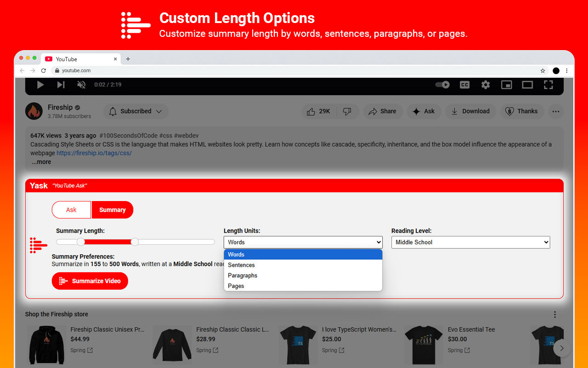Expand the Subscribed notification dropdown
The height and width of the screenshot is (368, 588).
[136, 111]
